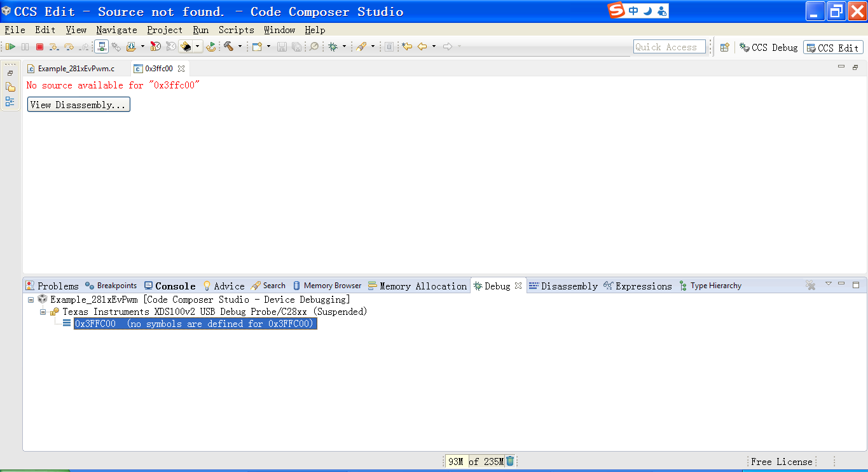Terminate the debug session with red square
Image resolution: width=868 pixels, height=472 pixels.
click(x=39, y=46)
